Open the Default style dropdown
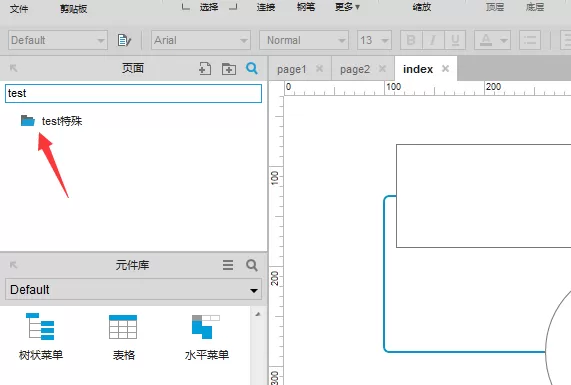This screenshot has width=571, height=385. [58, 40]
